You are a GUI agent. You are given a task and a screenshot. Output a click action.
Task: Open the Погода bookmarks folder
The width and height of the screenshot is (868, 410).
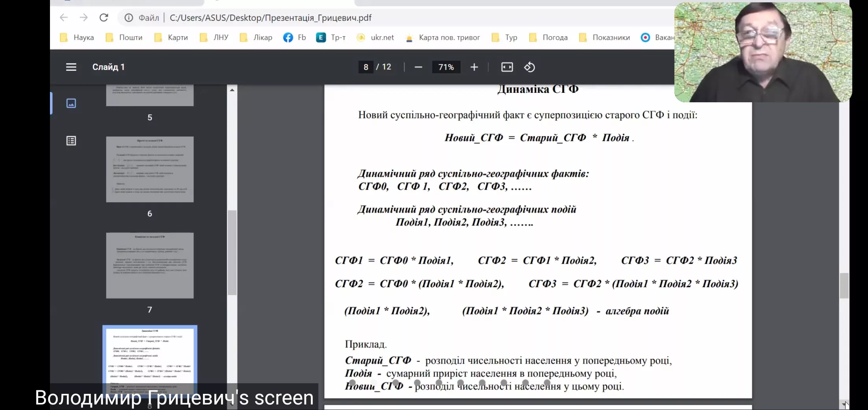click(x=549, y=38)
